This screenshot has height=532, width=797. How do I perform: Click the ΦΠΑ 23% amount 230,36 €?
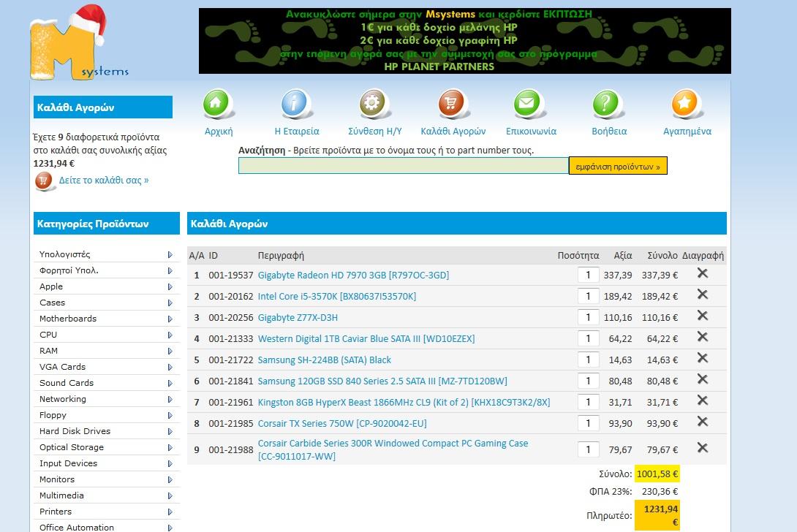pos(660,491)
